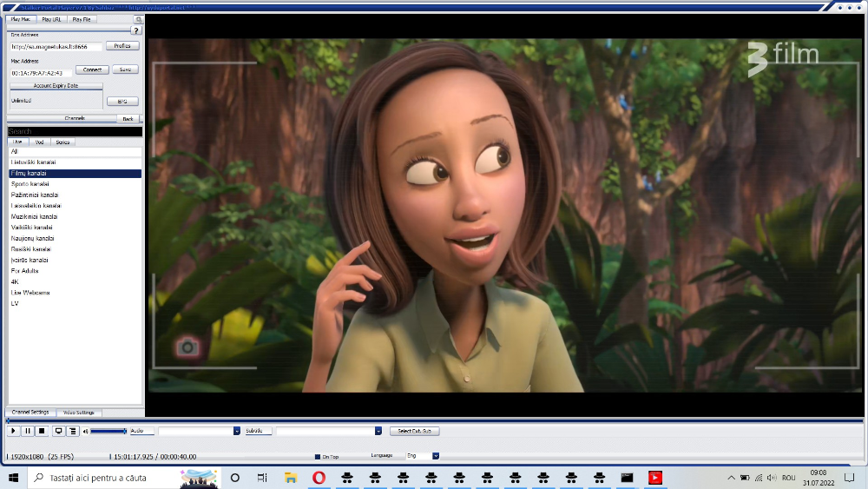Open the Channel Settings tab

click(x=30, y=413)
